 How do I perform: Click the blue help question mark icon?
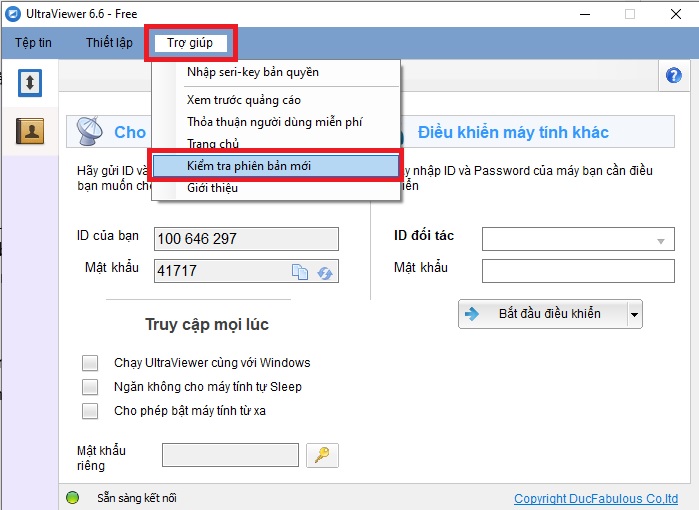673,75
